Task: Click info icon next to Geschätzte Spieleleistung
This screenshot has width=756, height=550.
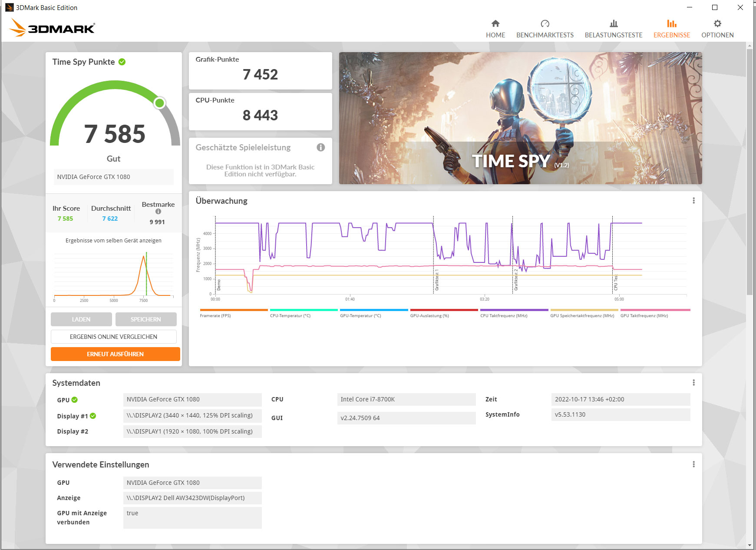Action: pyautogui.click(x=321, y=147)
